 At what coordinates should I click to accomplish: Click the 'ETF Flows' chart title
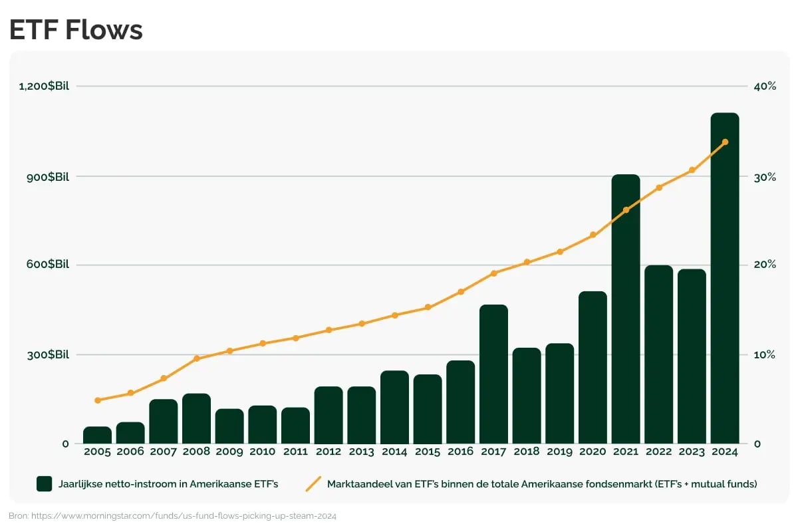[x=76, y=30]
